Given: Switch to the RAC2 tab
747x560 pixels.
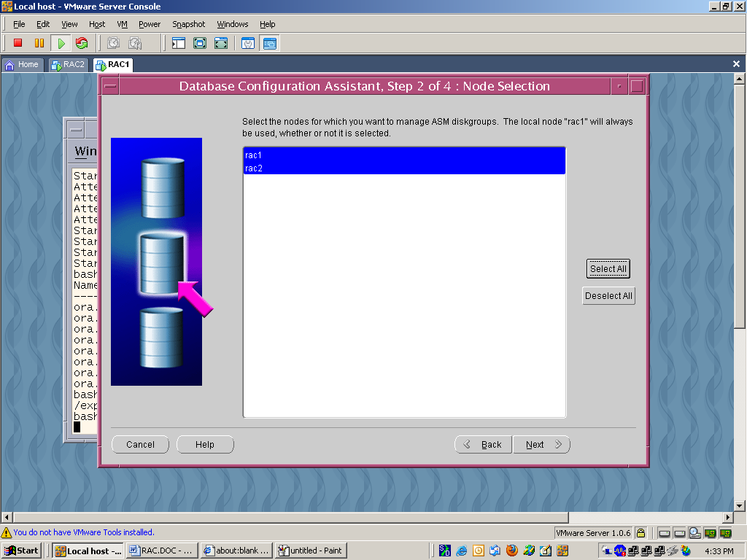Looking at the screenshot, I should (68, 65).
